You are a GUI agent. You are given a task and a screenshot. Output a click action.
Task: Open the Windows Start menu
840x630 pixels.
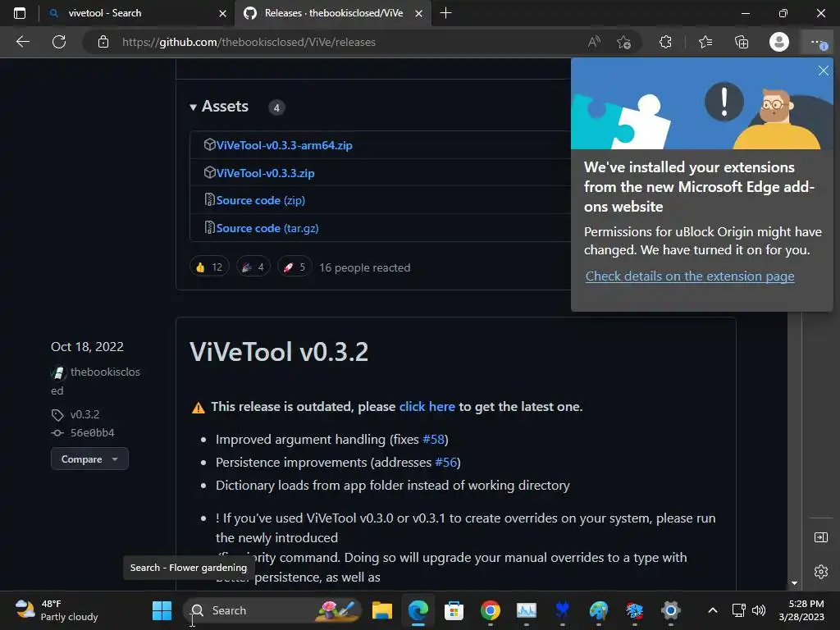(162, 610)
